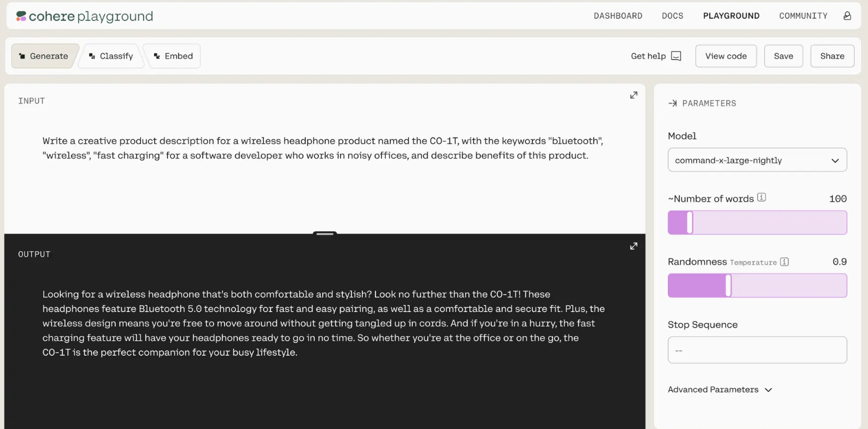The image size is (868, 429).
Task: Go to the Dashboard menu item
Action: (618, 16)
